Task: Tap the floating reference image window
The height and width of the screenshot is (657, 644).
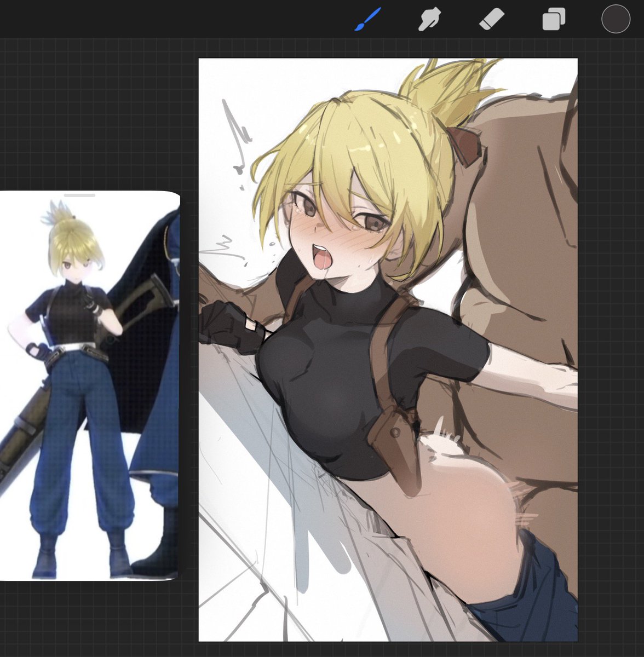Action: [89, 385]
